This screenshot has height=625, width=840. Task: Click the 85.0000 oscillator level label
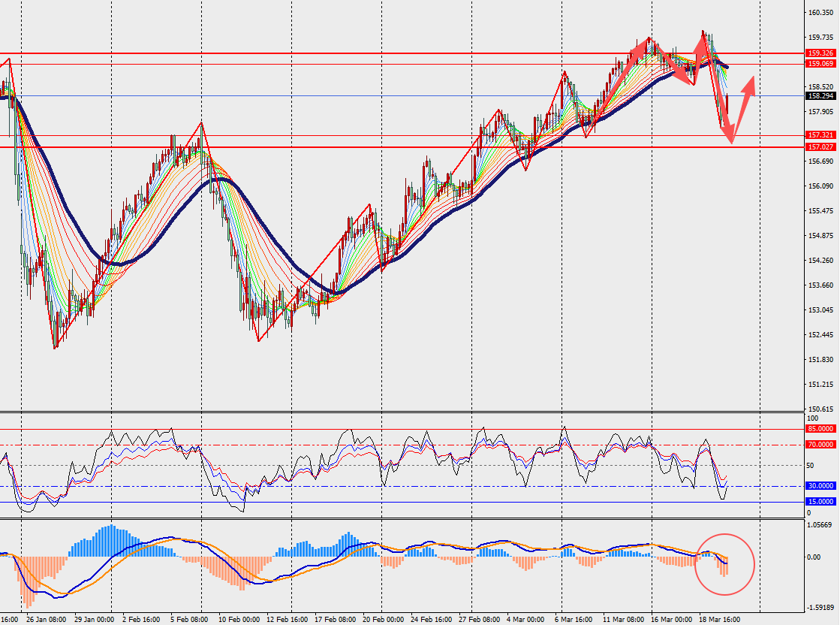point(821,429)
